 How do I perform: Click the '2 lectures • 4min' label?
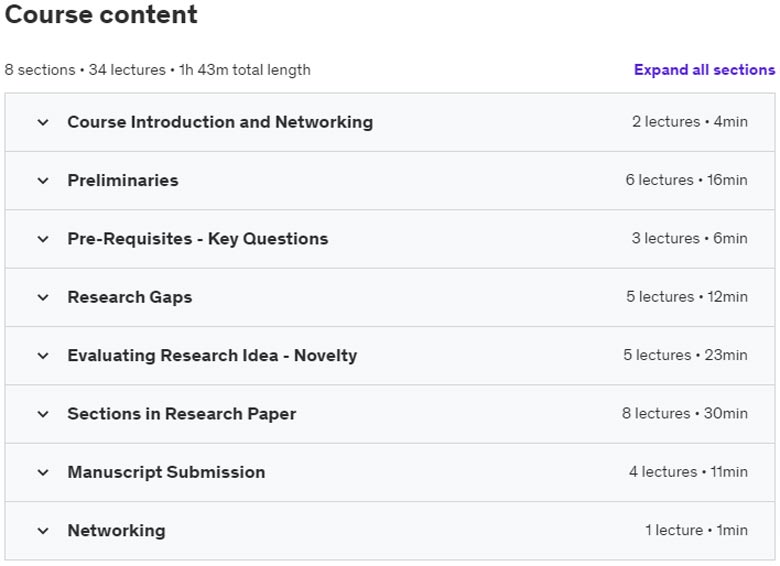pos(690,122)
